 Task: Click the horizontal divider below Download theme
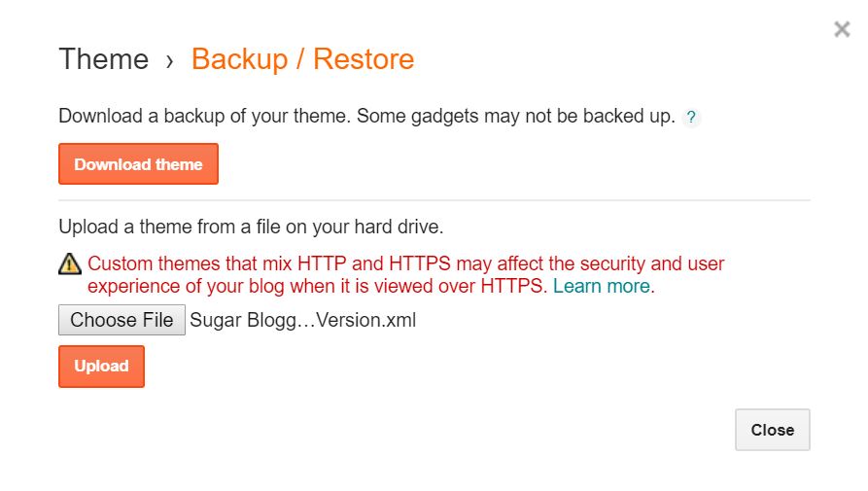click(x=434, y=200)
